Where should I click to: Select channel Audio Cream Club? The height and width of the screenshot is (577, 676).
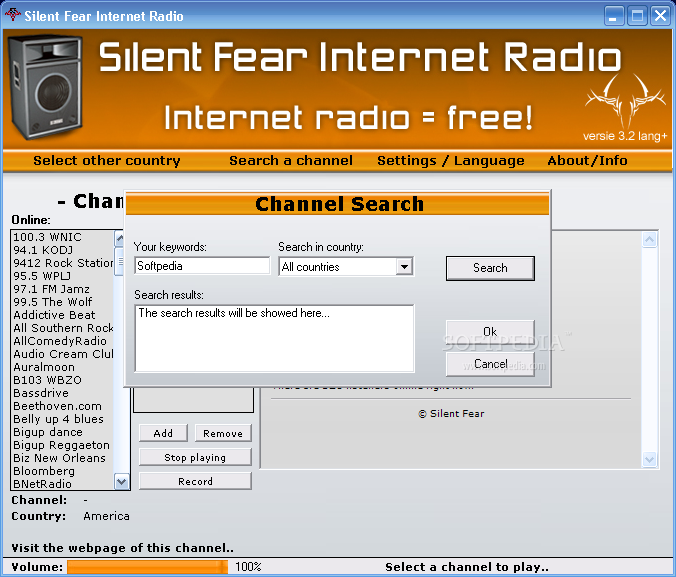(x=63, y=354)
